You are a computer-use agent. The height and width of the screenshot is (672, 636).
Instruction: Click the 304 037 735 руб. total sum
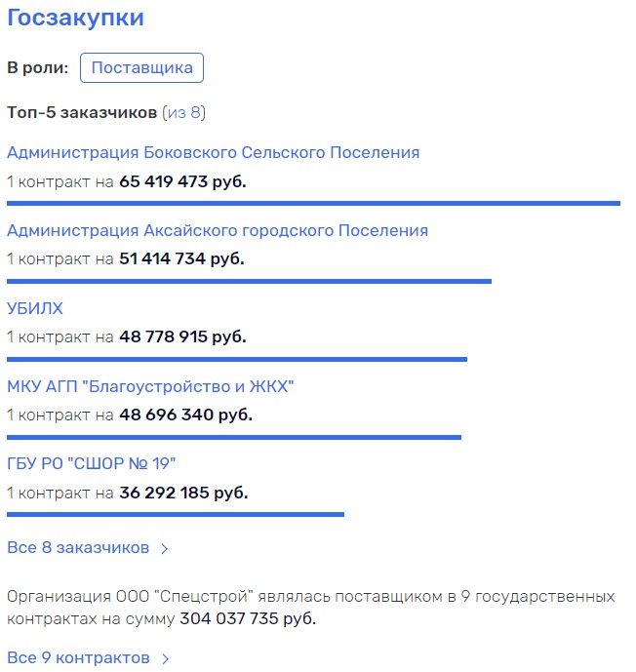(248, 618)
